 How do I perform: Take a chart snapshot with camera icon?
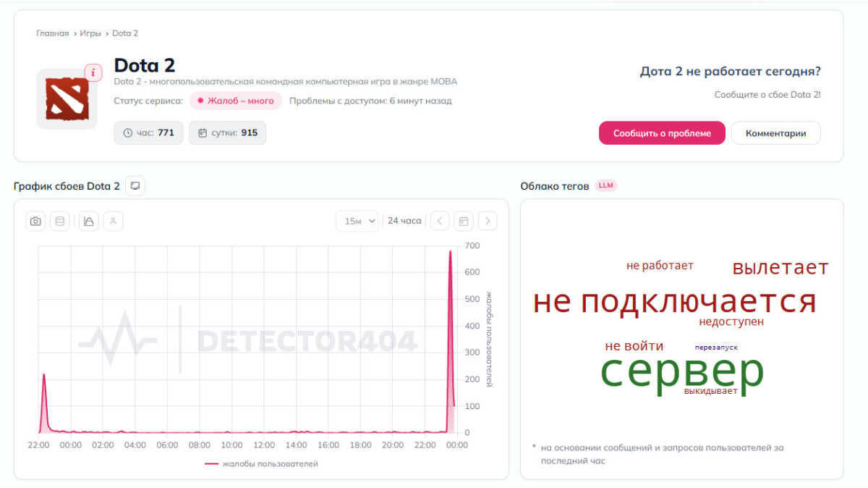[35, 221]
